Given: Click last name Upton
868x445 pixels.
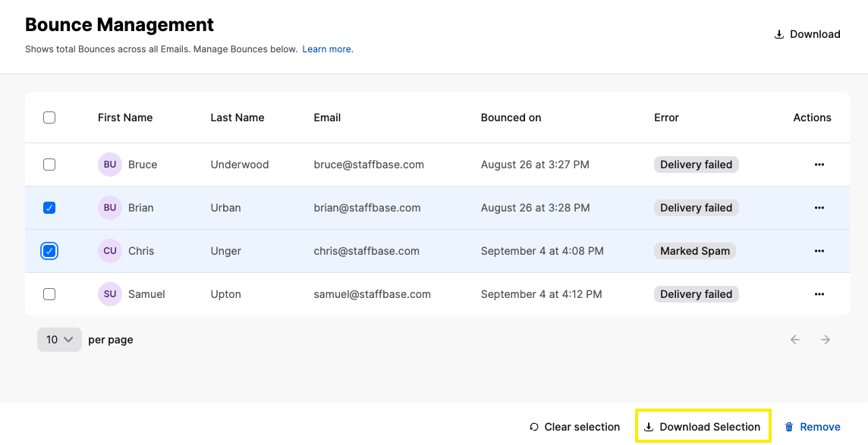Looking at the screenshot, I should (226, 294).
